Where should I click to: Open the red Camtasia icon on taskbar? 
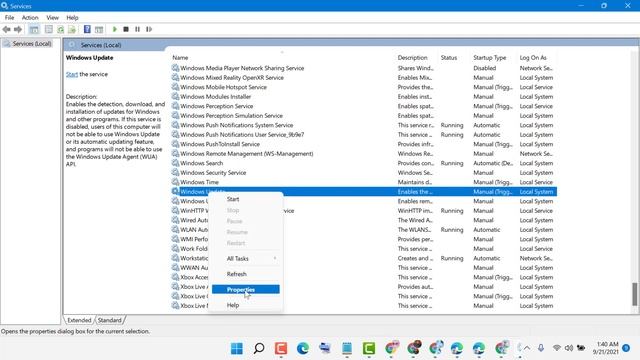pos(281,348)
